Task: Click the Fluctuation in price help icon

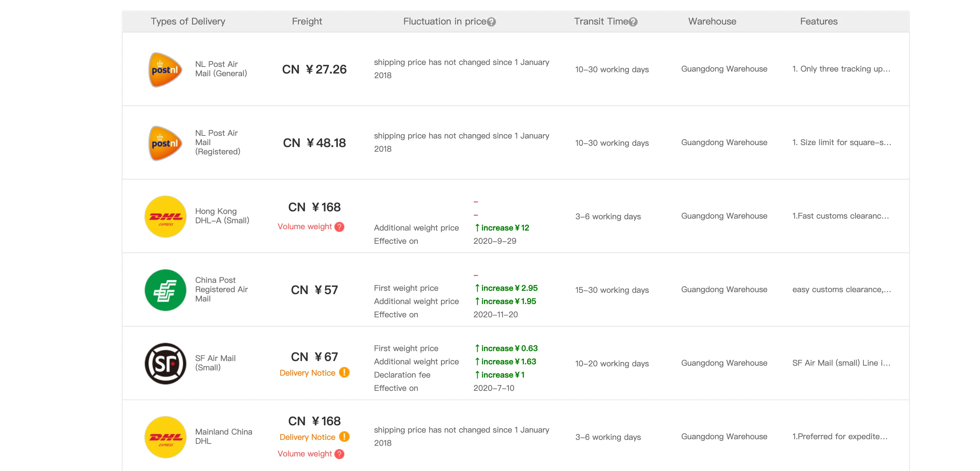Action: coord(491,22)
